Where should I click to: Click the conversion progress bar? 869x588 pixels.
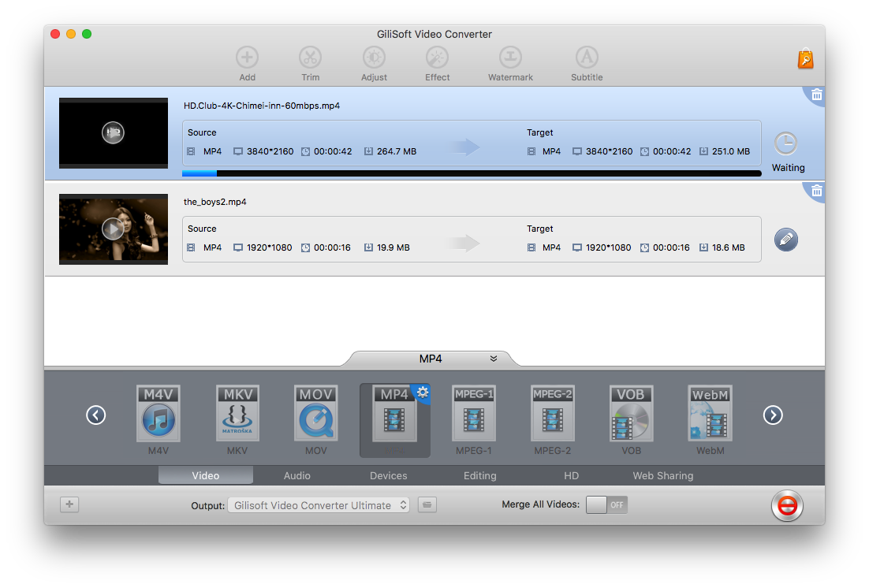tap(472, 173)
